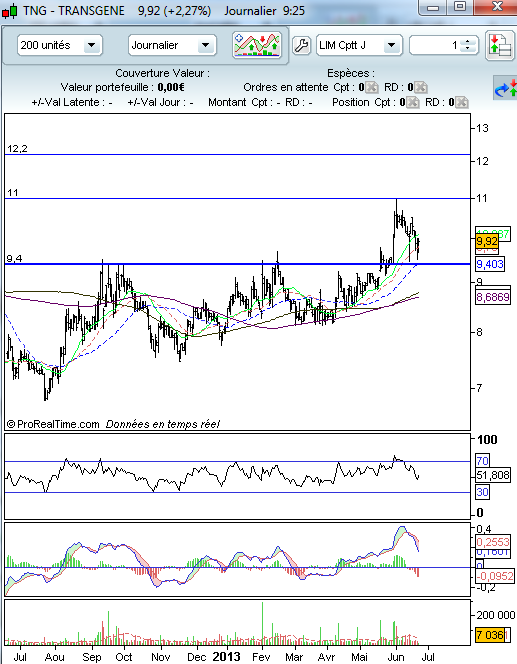Click the 7 036 volume value label
This screenshot has width=517, height=664.
pyautogui.click(x=490, y=635)
